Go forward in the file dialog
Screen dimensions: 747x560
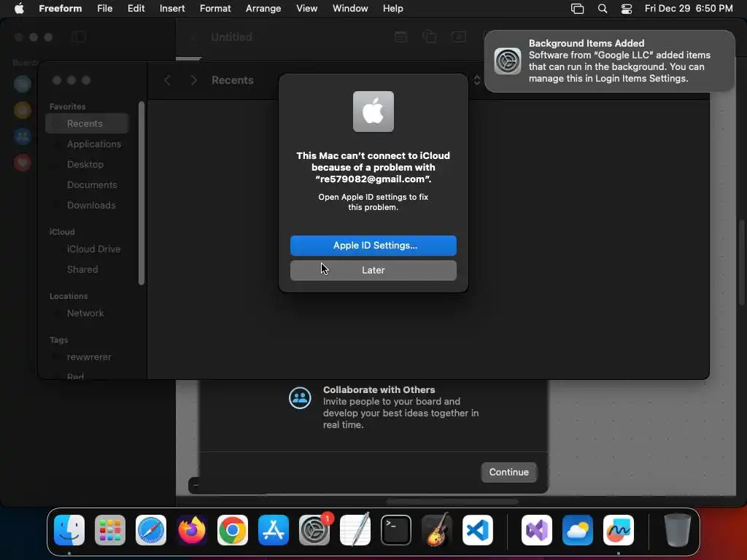tap(193, 80)
